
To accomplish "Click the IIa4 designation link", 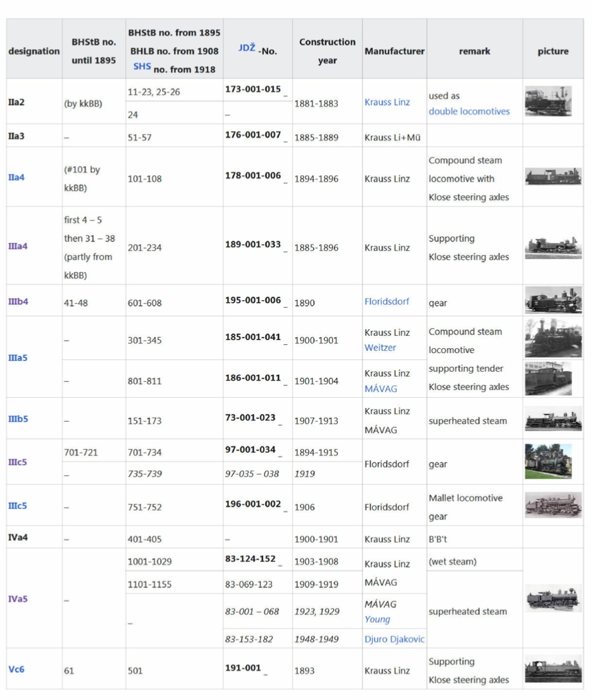I will [16, 177].
